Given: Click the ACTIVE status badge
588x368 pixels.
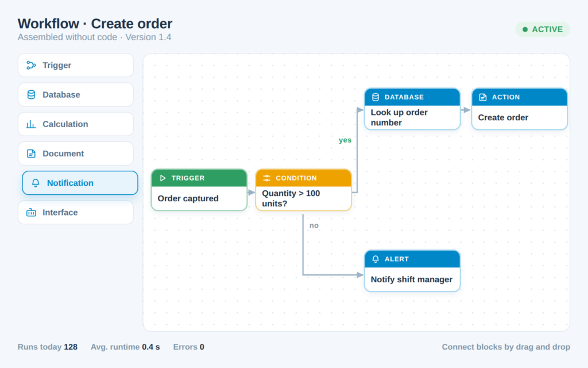Looking at the screenshot, I should 543,29.
